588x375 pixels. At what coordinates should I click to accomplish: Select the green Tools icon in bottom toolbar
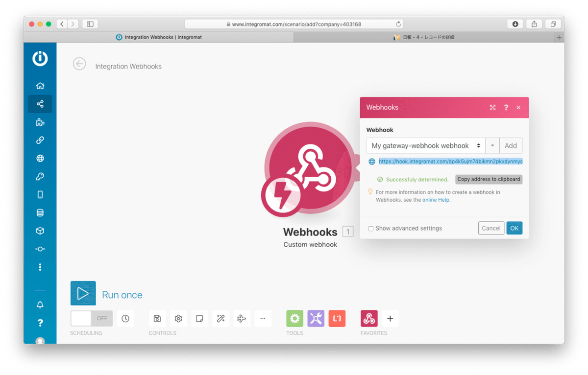[294, 318]
